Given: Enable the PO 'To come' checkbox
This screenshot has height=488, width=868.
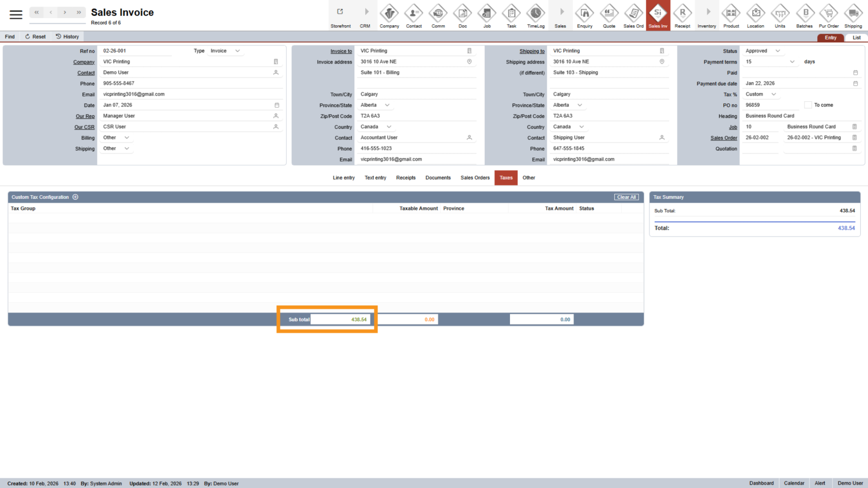Looking at the screenshot, I should click(808, 105).
